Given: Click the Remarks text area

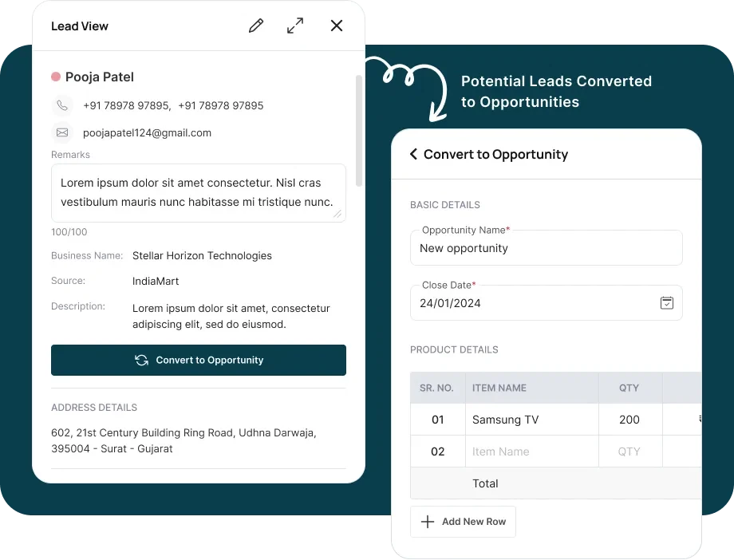Looking at the screenshot, I should coord(198,193).
